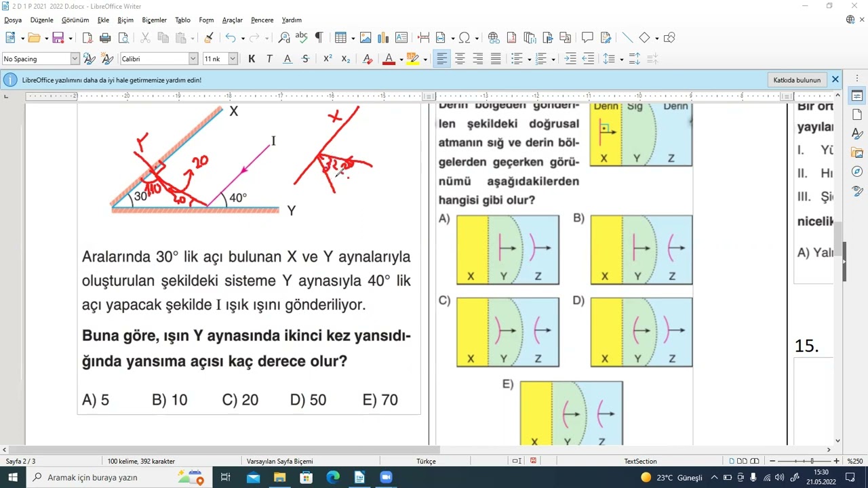868x488 pixels.
Task: Insert a footnote
Action: click(512, 38)
